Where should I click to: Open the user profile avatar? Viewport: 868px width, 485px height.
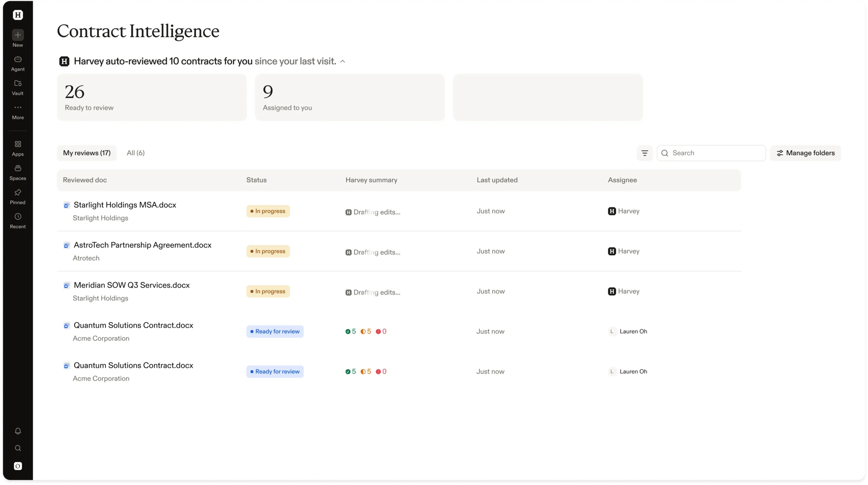pyautogui.click(x=18, y=466)
